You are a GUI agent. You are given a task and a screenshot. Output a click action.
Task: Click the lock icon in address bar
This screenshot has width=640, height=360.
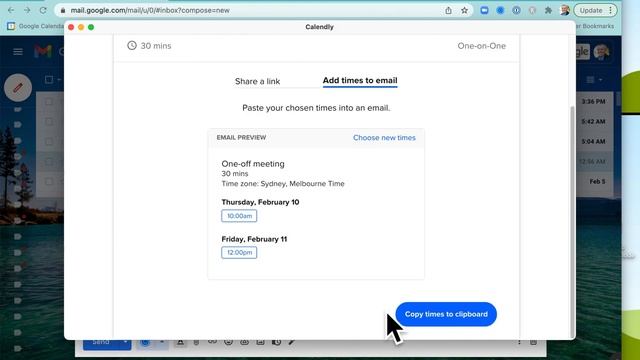[x=62, y=11]
